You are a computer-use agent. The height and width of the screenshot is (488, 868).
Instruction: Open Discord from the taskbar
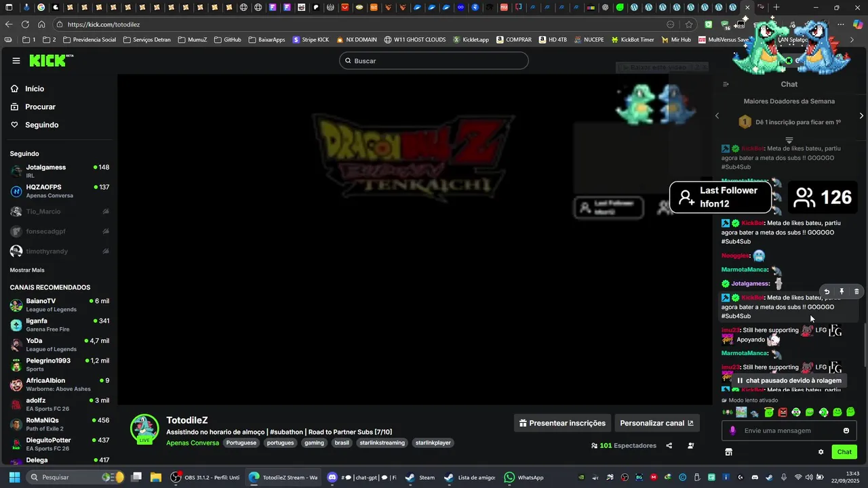[x=361, y=477]
